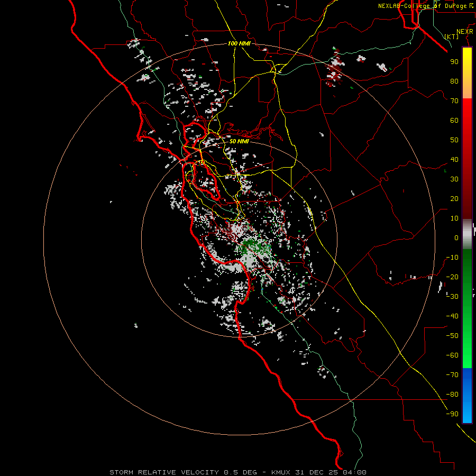Select the -90 value at the scale bottom
This screenshot has height=476, width=476.
point(452,414)
